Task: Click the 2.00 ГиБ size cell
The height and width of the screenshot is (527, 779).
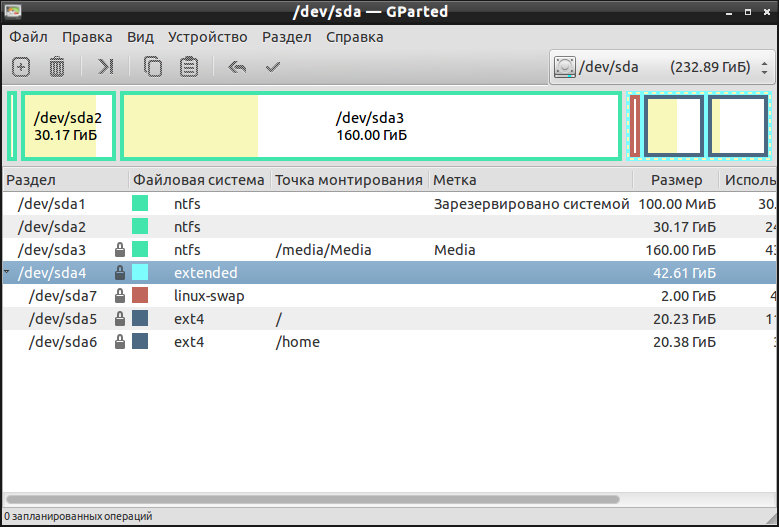Action: (x=688, y=296)
